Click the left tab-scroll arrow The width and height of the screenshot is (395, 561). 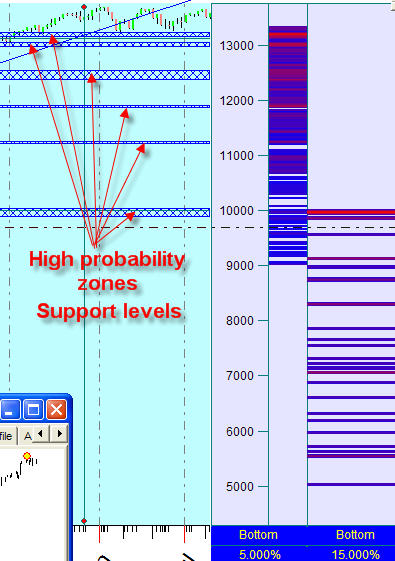(40, 434)
